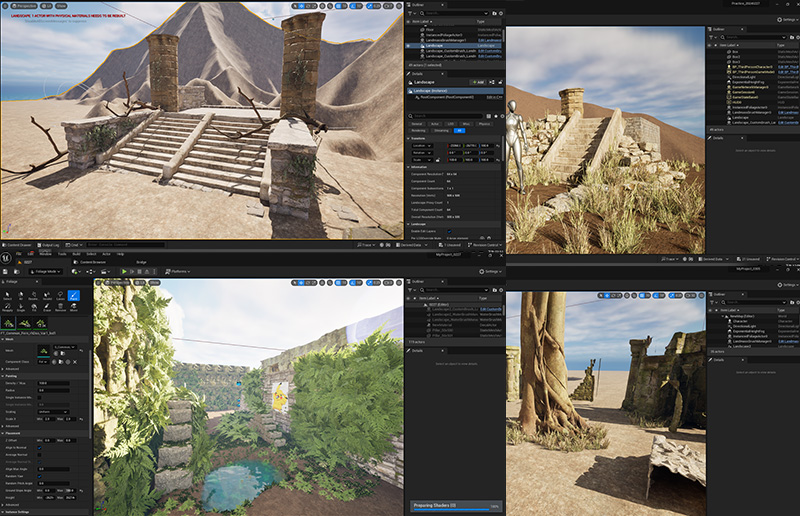Click Show button in pillars viewport
Screen dimensions: 800x516
coord(61,6)
